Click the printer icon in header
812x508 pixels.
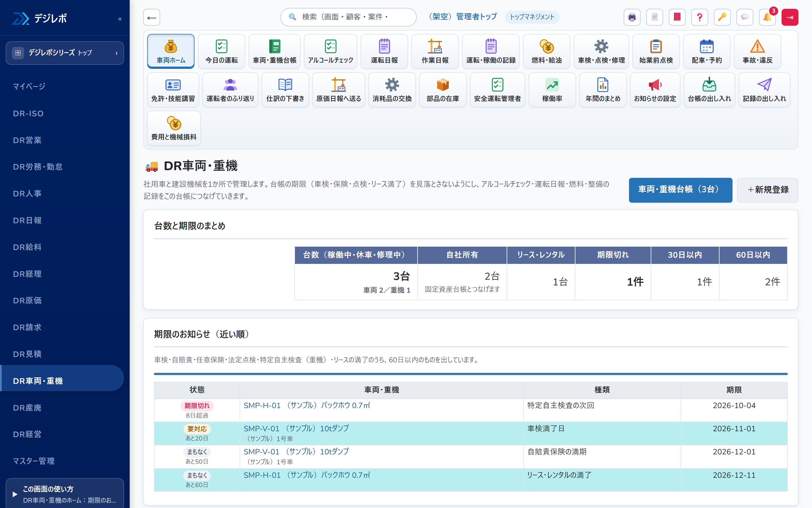coord(632,17)
